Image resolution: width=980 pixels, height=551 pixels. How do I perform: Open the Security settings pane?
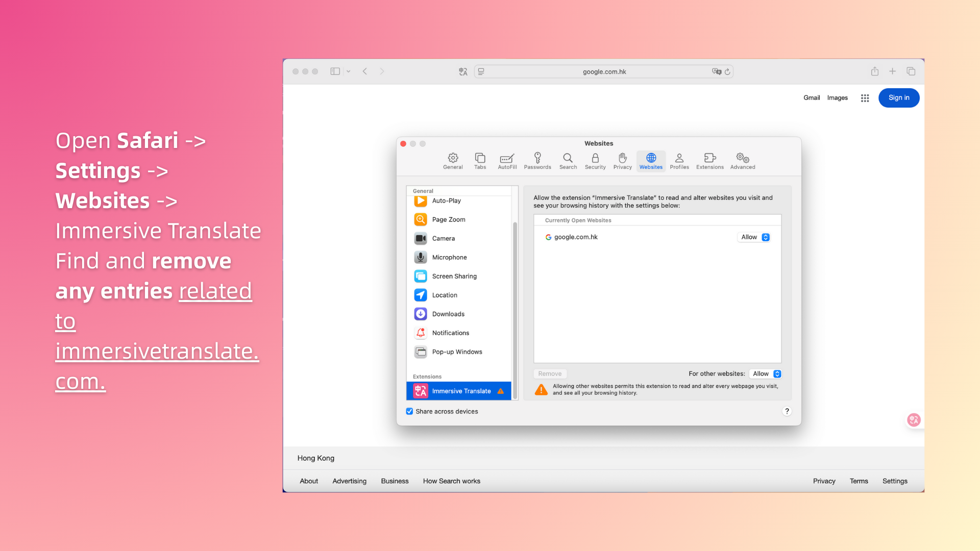[x=595, y=161]
